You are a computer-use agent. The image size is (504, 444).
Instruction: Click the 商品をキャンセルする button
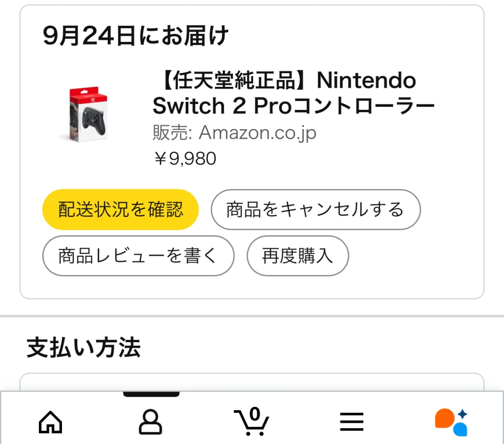pos(316,209)
